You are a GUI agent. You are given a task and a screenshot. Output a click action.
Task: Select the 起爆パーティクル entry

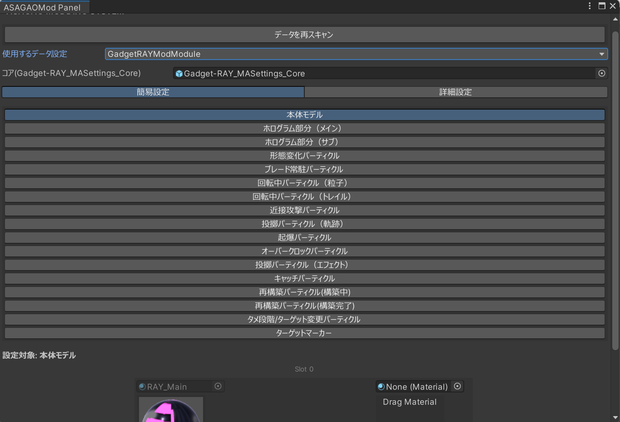(304, 237)
